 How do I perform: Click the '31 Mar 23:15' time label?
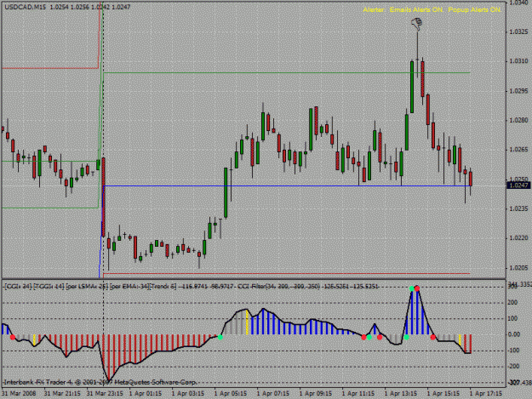pos(105,394)
